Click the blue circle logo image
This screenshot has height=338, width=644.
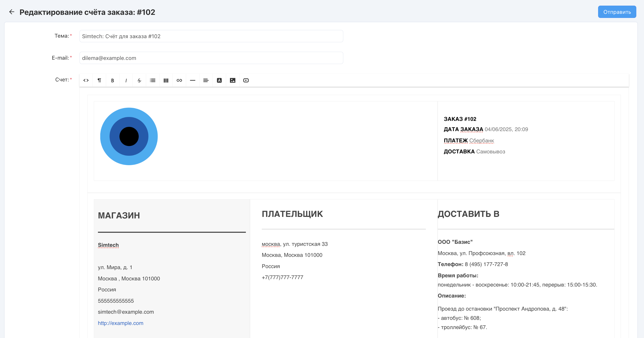129,136
